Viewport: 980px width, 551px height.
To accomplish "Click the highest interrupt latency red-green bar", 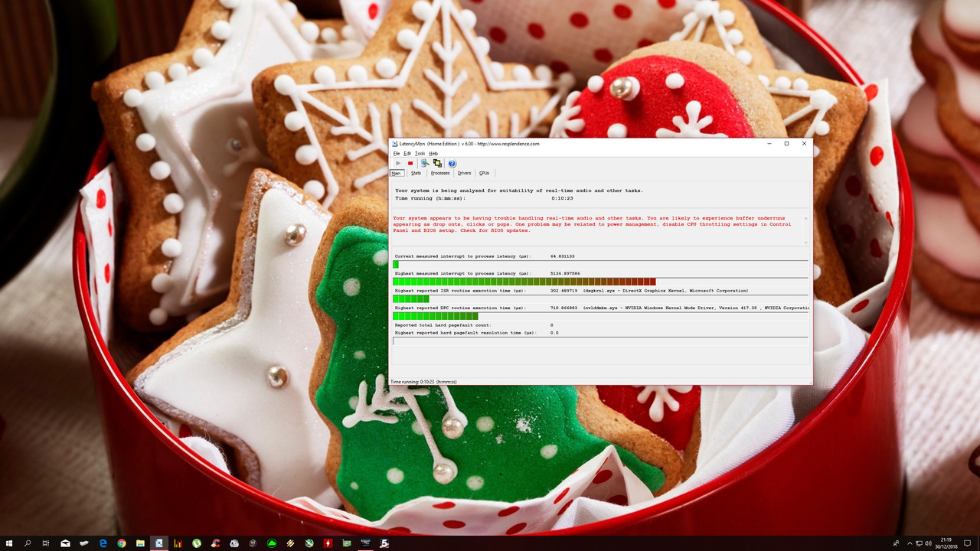I will 524,282.
